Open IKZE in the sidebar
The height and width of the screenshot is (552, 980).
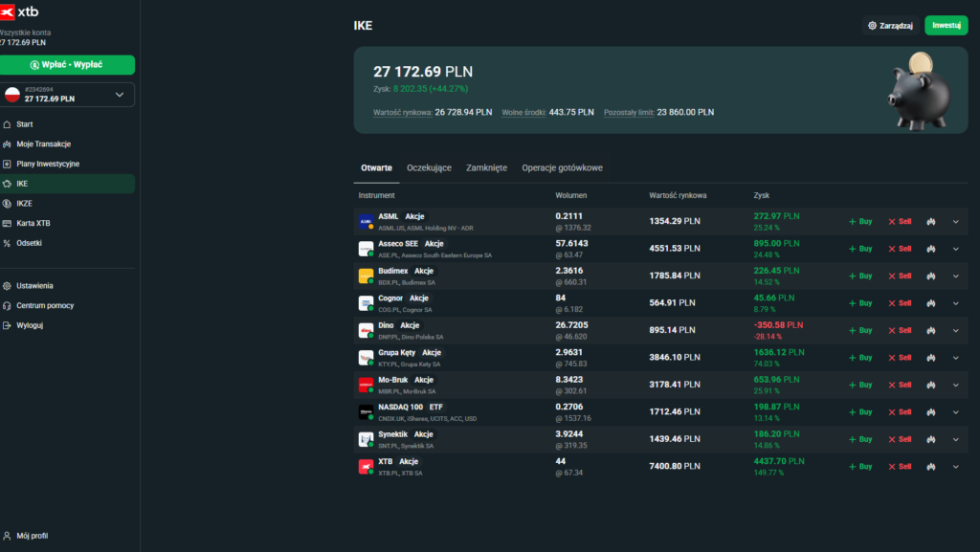67,204
